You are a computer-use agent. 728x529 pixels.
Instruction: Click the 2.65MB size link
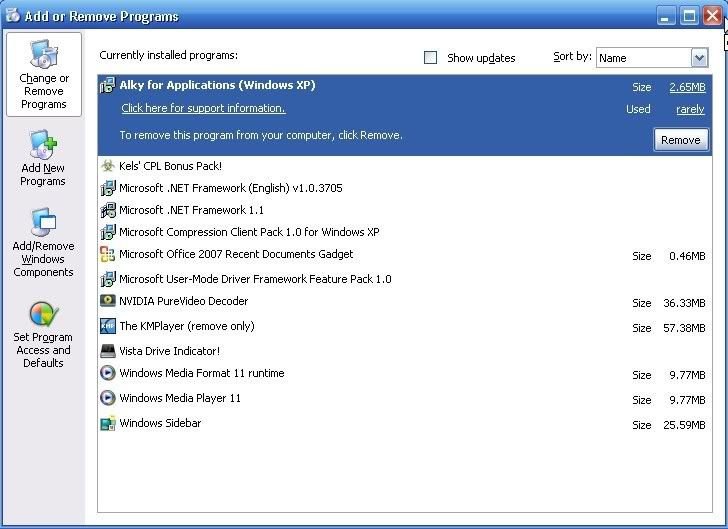pyautogui.click(x=687, y=87)
